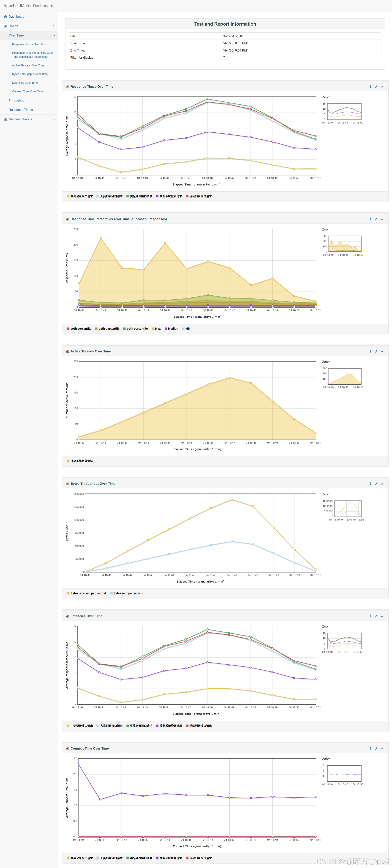Image resolution: width=392 pixels, height=868 pixels.
Task: Open the Throughput sidebar menu item
Action: click(17, 100)
